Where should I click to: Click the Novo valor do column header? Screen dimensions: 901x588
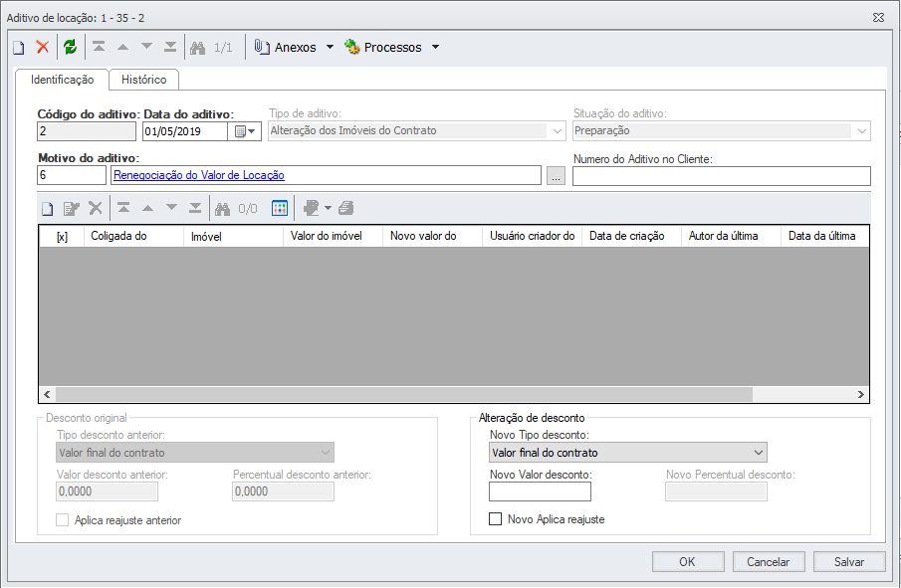pos(433,237)
